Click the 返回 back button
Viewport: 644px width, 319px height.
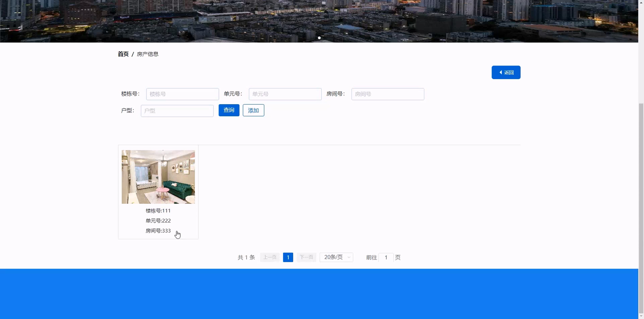[x=506, y=72]
